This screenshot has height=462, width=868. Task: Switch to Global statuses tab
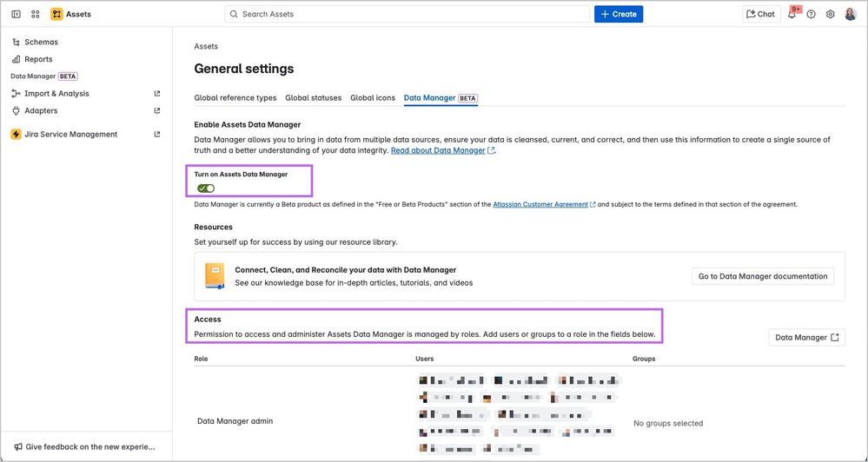click(x=313, y=98)
